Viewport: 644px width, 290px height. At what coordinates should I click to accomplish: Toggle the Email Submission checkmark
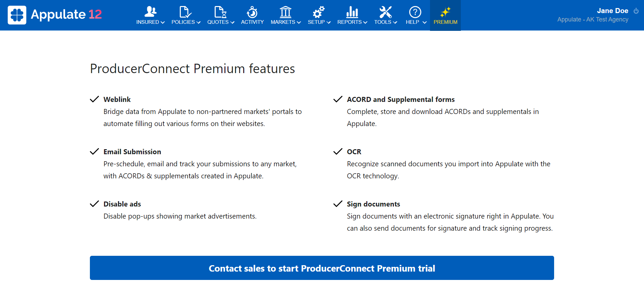click(x=94, y=151)
